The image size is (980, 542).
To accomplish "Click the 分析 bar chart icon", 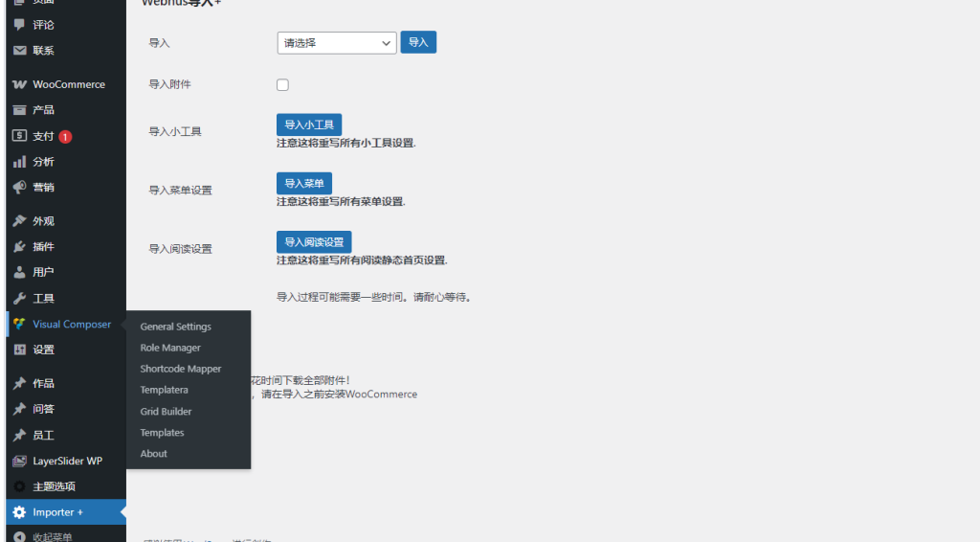I will coord(19,161).
